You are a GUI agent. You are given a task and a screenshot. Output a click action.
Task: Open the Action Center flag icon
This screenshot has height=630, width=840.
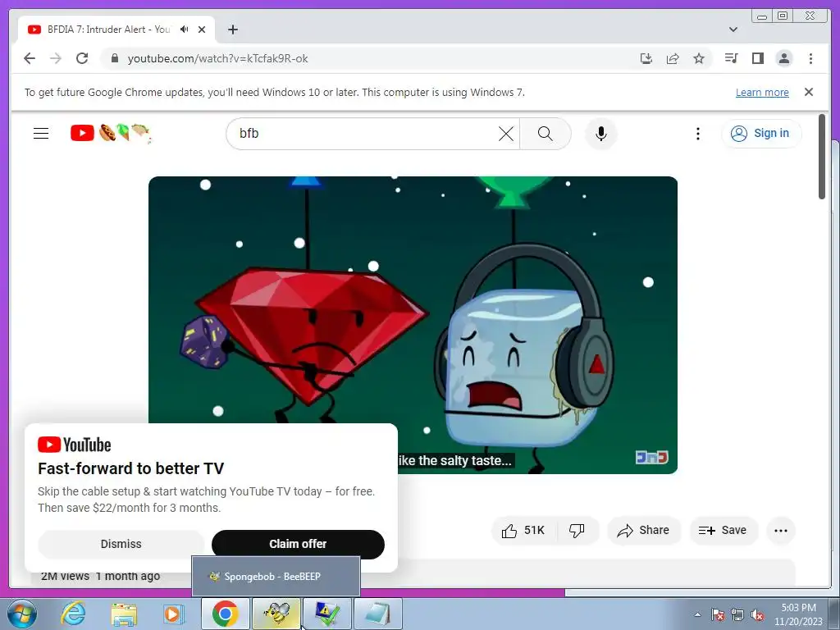click(x=718, y=614)
